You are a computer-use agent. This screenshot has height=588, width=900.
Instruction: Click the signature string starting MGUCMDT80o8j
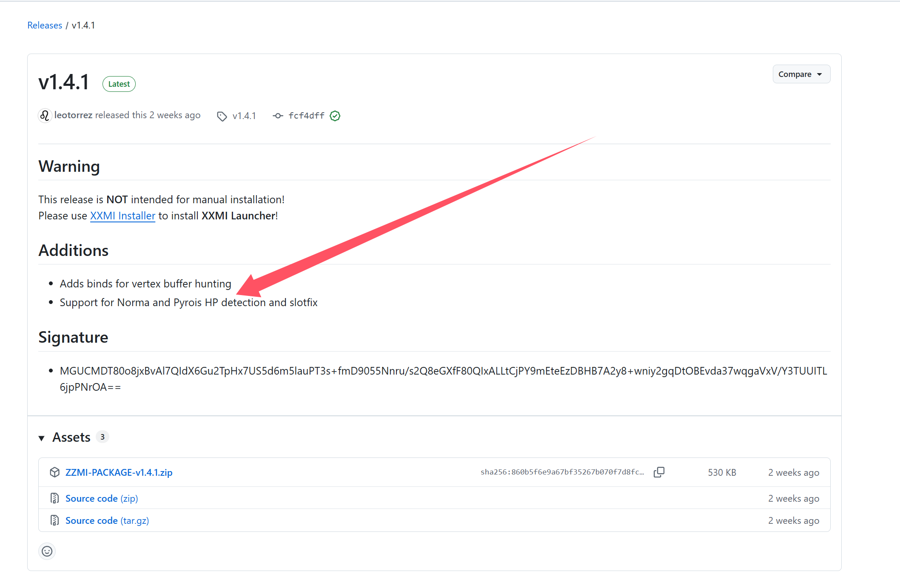coord(443,379)
